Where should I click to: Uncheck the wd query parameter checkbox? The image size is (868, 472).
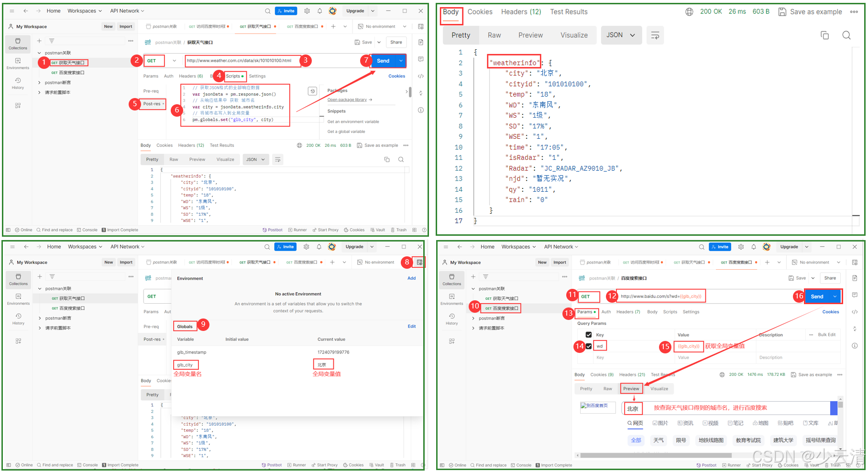tap(589, 346)
